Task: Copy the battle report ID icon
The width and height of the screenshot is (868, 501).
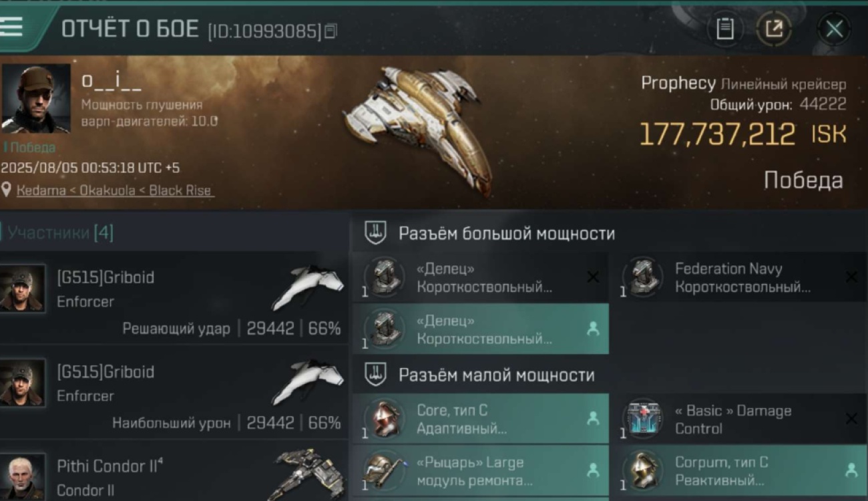Action: tap(331, 31)
